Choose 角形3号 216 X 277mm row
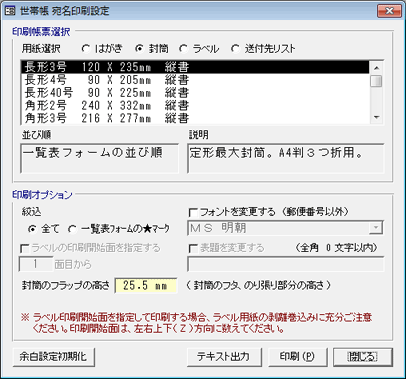Image resolution: width=406 pixels, height=379 pixels. 195,118
